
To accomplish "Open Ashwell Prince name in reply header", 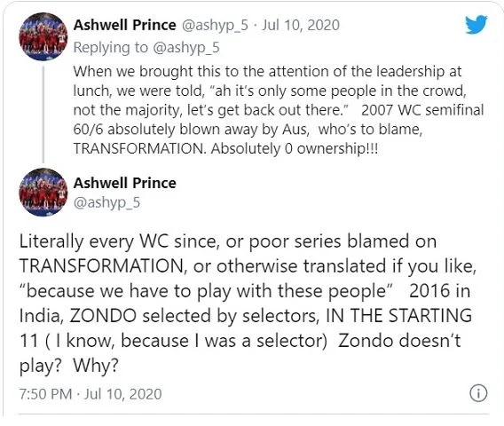I will point(125,25).
